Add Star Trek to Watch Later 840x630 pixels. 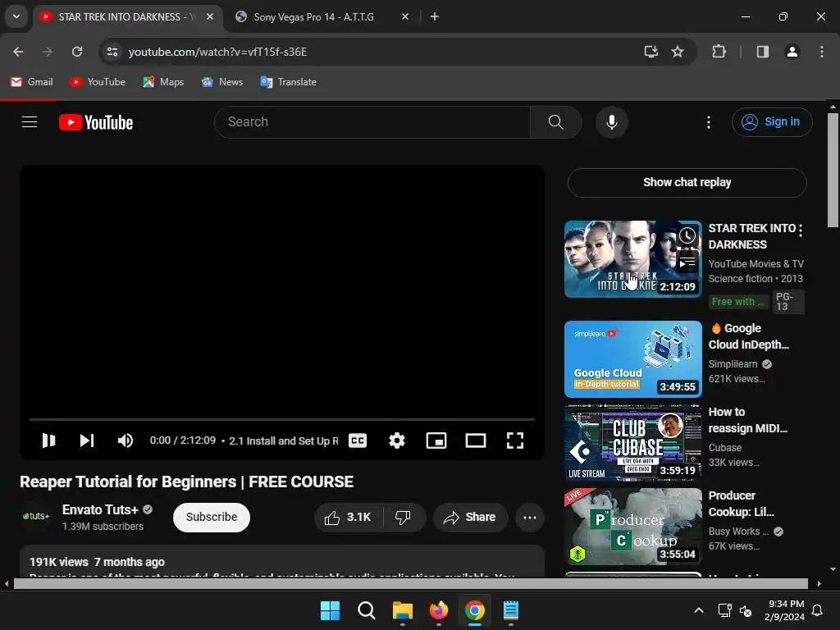click(687, 235)
